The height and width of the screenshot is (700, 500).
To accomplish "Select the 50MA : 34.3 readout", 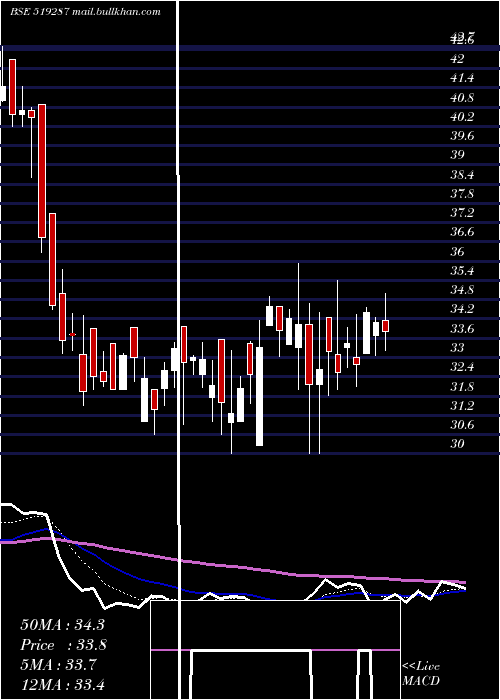I will (x=62, y=625).
